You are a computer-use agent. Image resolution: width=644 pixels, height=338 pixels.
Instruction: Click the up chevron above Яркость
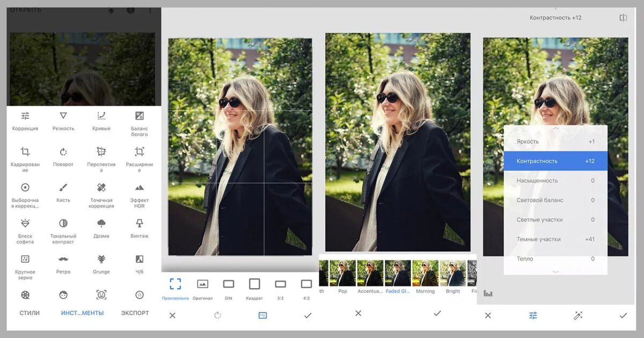coord(555,129)
